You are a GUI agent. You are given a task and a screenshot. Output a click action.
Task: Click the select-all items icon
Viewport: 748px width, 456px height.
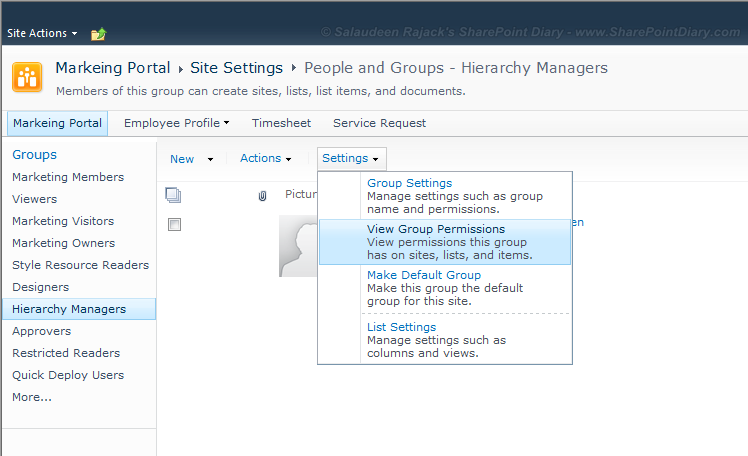click(x=173, y=196)
